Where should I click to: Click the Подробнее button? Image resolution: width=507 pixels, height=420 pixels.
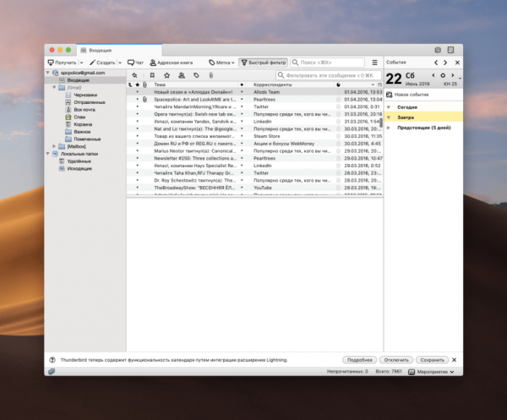point(360,360)
